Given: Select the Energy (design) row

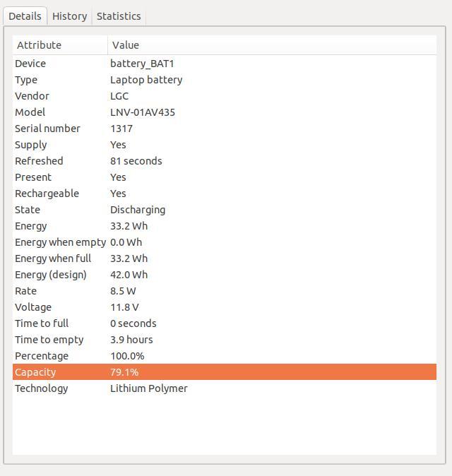Looking at the screenshot, I should pyautogui.click(x=225, y=275).
